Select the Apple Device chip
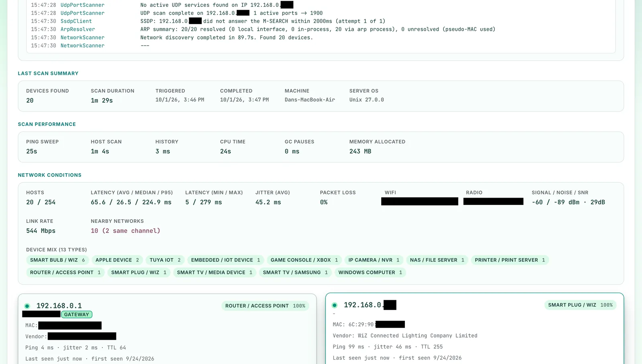This screenshot has height=364, width=642. 117,260
